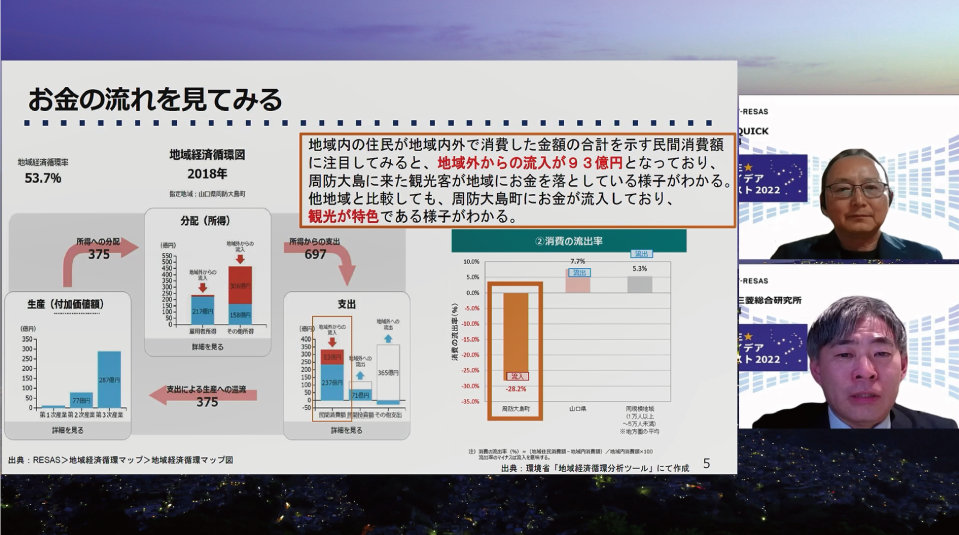
Task: Click the 'QUICK' label on the top tile
Action: pos(754,131)
